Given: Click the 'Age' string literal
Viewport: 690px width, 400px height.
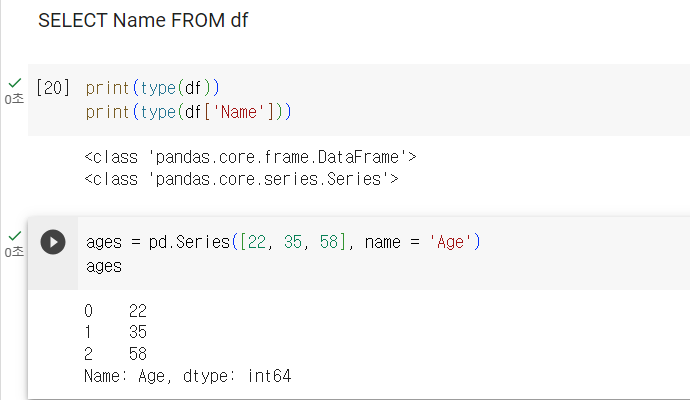Looking at the screenshot, I should 450,242.
